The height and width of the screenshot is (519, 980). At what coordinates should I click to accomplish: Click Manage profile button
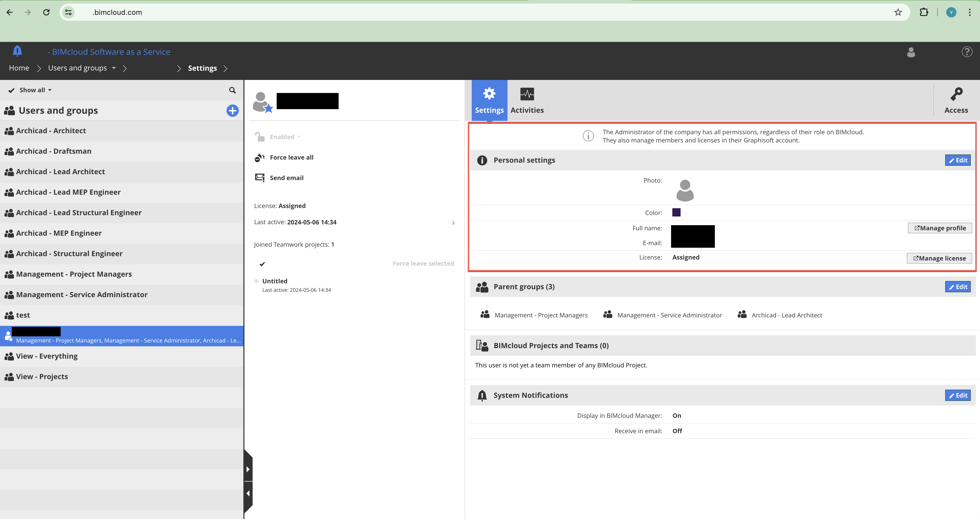[x=940, y=228]
